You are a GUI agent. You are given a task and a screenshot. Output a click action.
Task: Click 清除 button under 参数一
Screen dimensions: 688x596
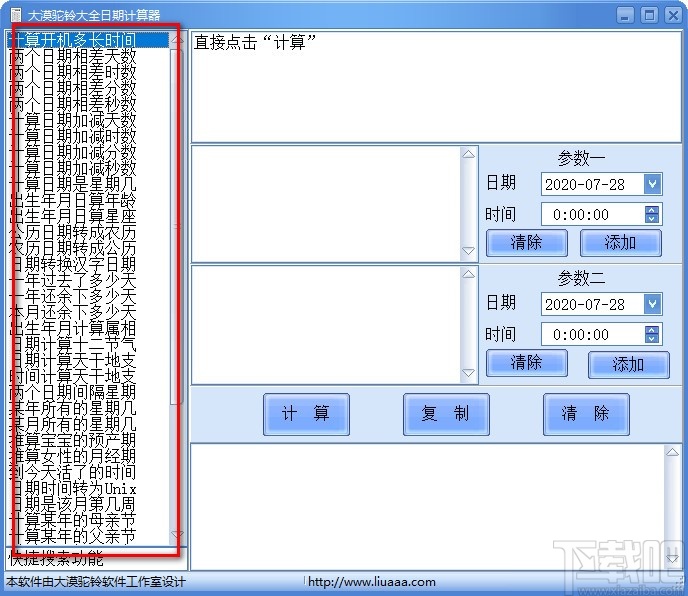(527, 243)
